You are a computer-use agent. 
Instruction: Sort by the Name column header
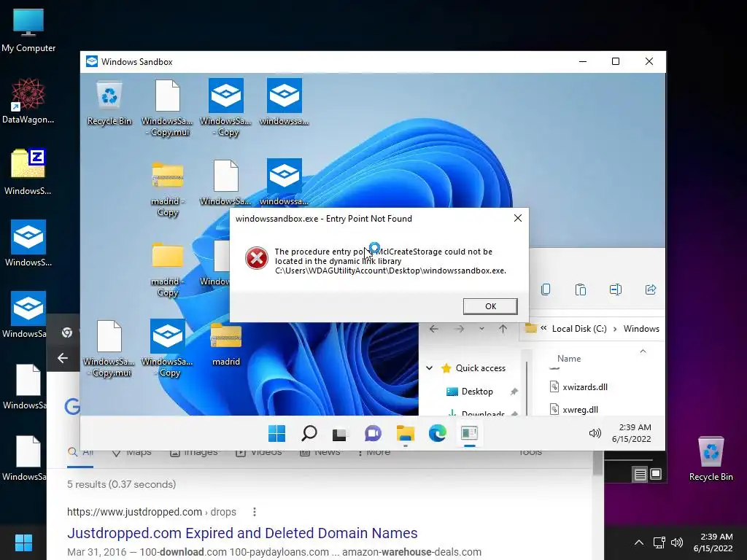coord(569,359)
